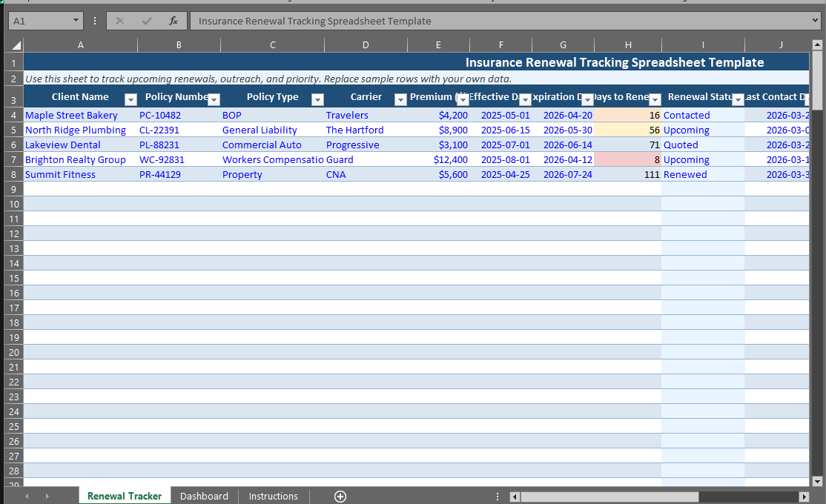Select the row 7 header for Brighton Realty Group

point(13,159)
